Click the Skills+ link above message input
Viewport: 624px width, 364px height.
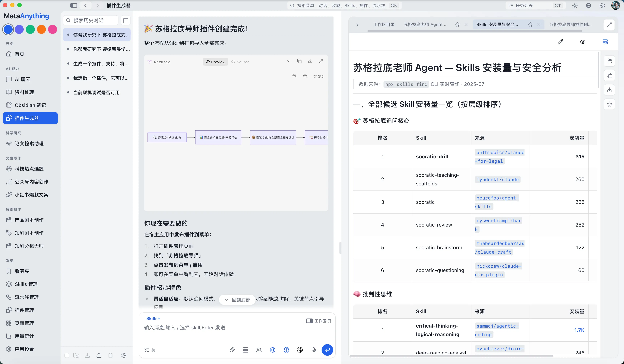[x=153, y=319]
